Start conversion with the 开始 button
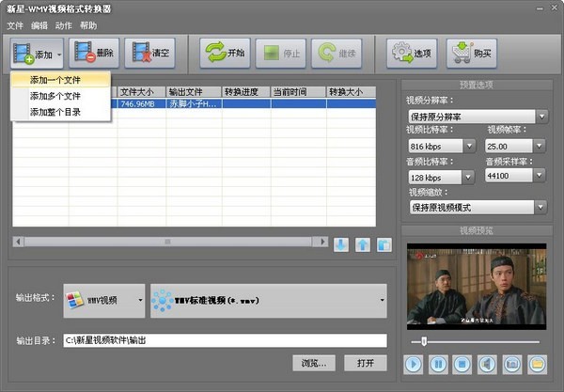Image resolution: width=564 pixels, height=392 pixels. (x=225, y=54)
